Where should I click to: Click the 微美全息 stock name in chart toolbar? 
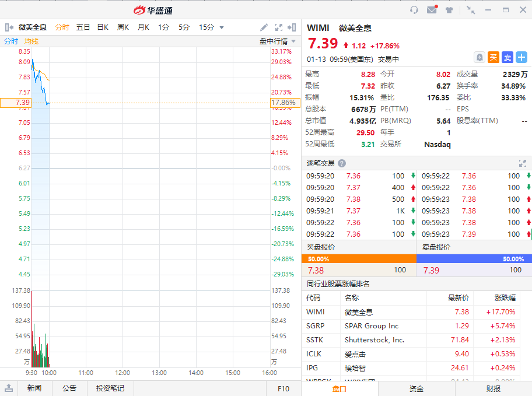(32, 27)
